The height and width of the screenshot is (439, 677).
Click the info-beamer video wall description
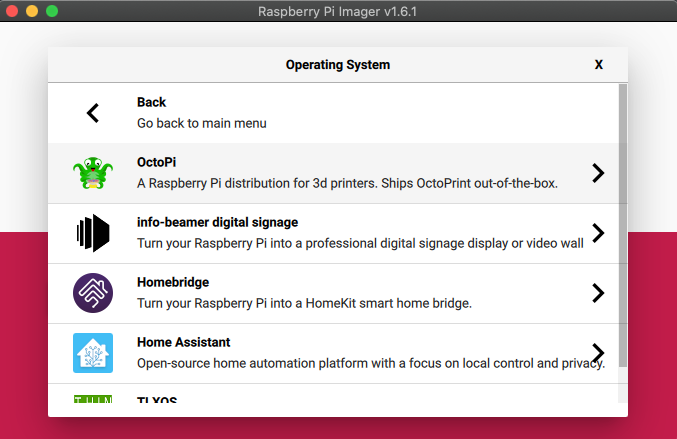359,244
